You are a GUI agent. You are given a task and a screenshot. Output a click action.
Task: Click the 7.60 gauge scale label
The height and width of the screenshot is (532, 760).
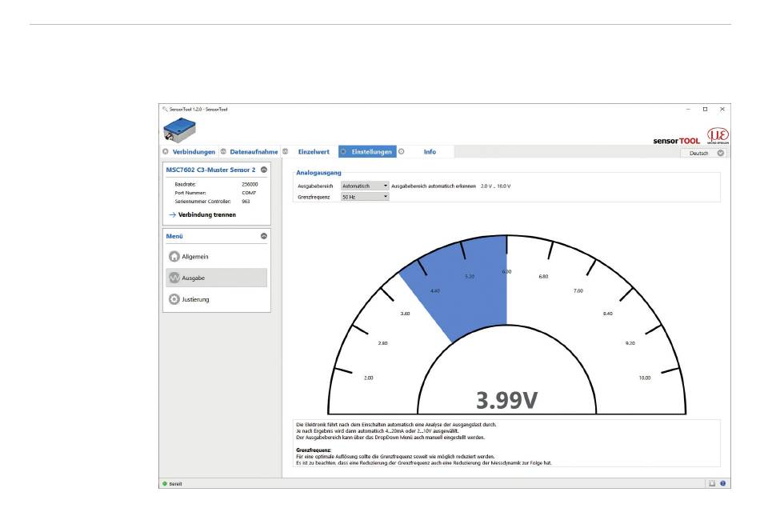click(x=578, y=290)
